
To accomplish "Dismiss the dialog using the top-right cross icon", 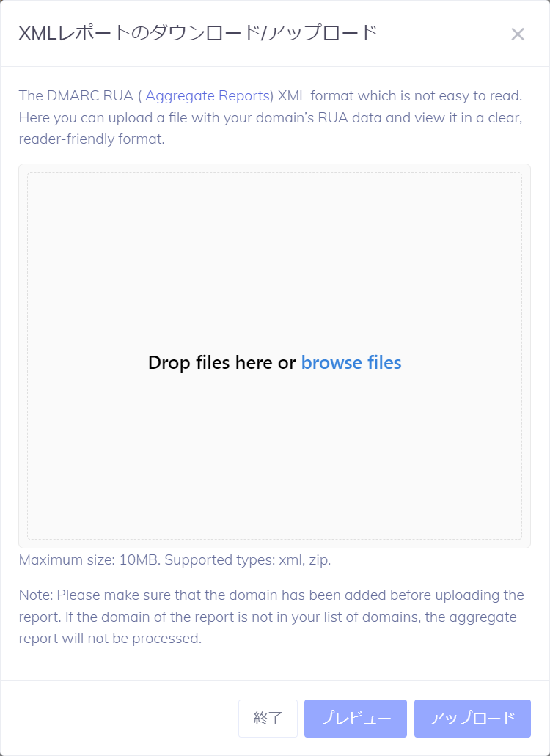I will tap(518, 34).
